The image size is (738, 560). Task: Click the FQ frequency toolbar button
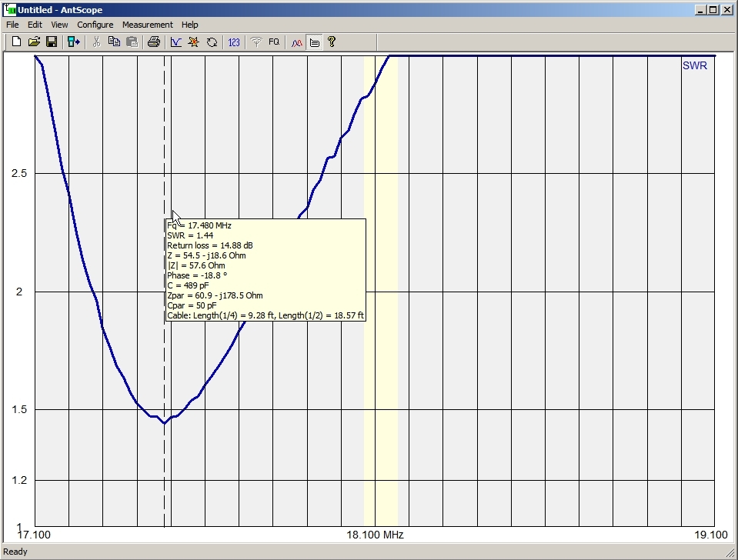(x=274, y=42)
